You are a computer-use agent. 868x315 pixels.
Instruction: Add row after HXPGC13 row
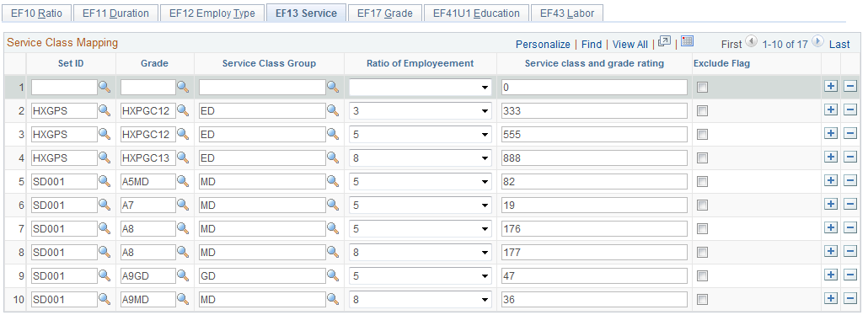tap(830, 157)
